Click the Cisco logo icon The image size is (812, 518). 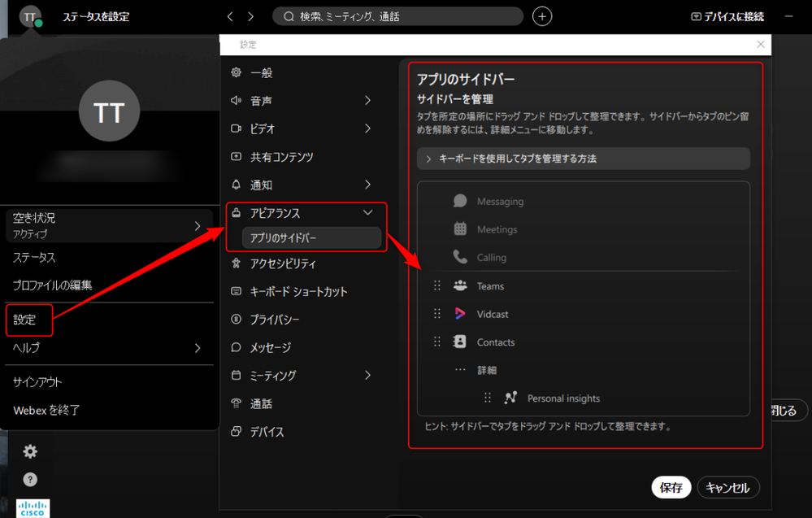pyautogui.click(x=33, y=507)
